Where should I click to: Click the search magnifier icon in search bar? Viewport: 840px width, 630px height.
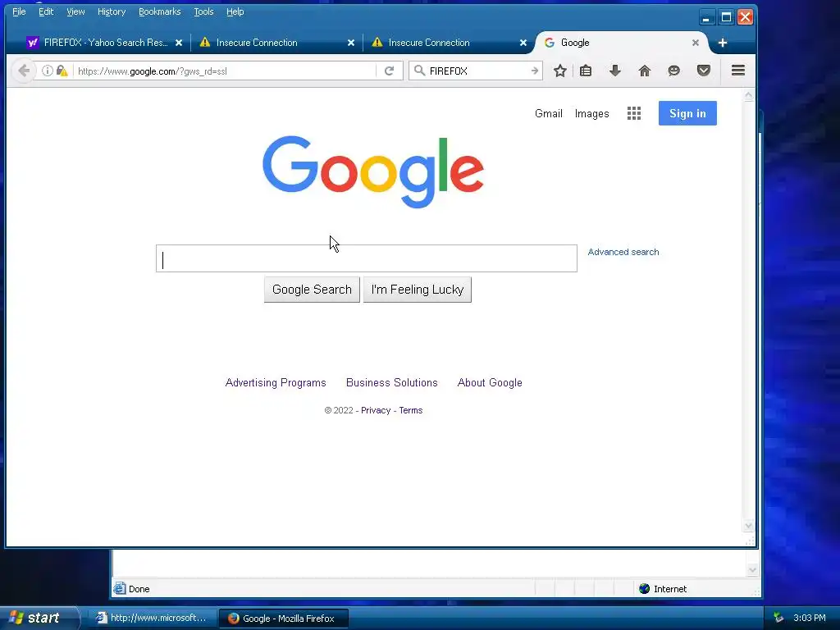[x=419, y=71]
